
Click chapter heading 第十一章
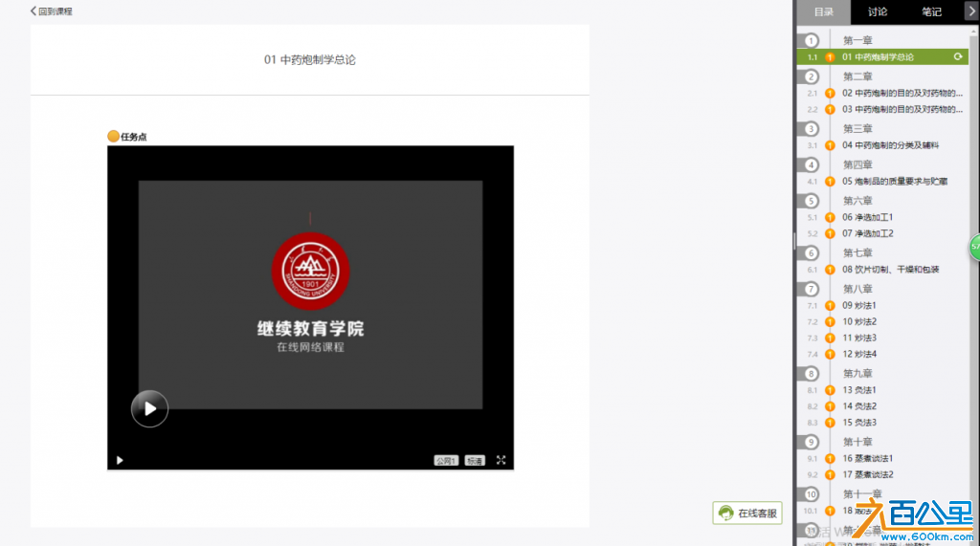coord(862,494)
